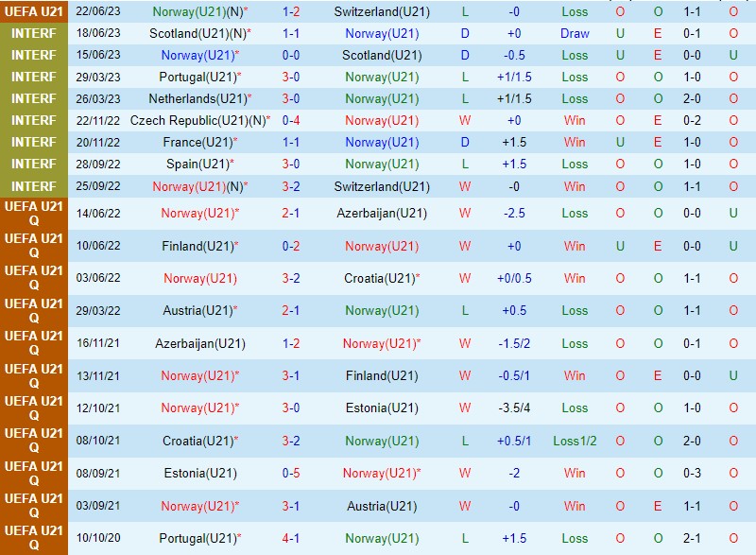The height and width of the screenshot is (555, 756).
Task: Open Azerbaijan(U21) in the 14/06/22 match
Action: (x=382, y=213)
